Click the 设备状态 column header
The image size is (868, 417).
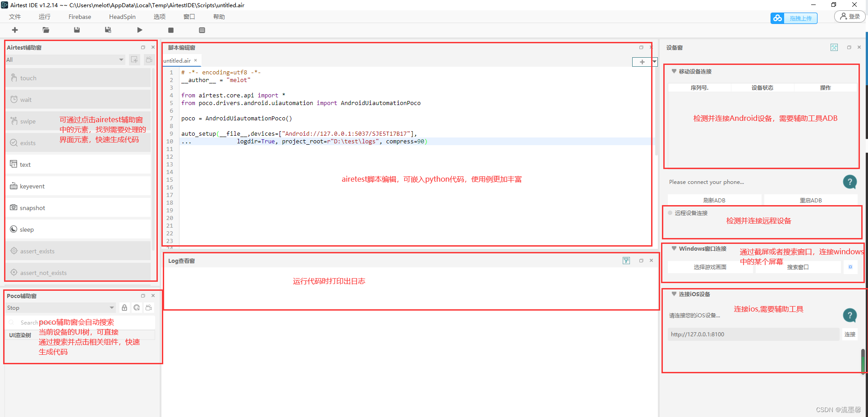click(x=762, y=87)
